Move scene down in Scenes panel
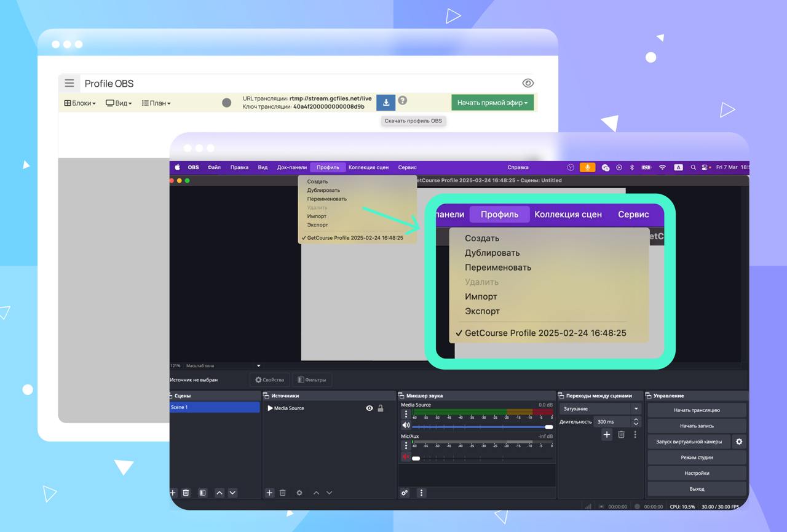Screen dimensions: 787x532 click(x=232, y=493)
